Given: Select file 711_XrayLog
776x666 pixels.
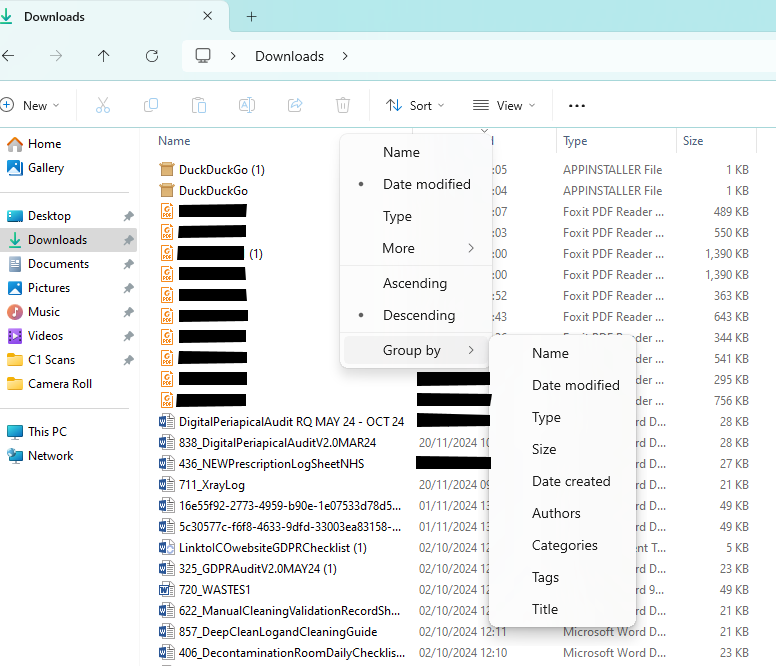Looking at the screenshot, I should coord(212,485).
